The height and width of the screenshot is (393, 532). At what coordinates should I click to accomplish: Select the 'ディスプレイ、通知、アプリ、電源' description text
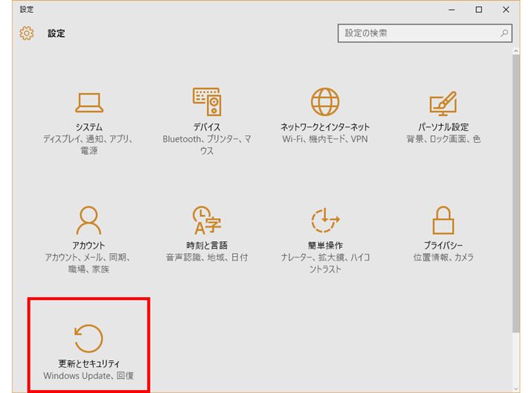(x=89, y=144)
